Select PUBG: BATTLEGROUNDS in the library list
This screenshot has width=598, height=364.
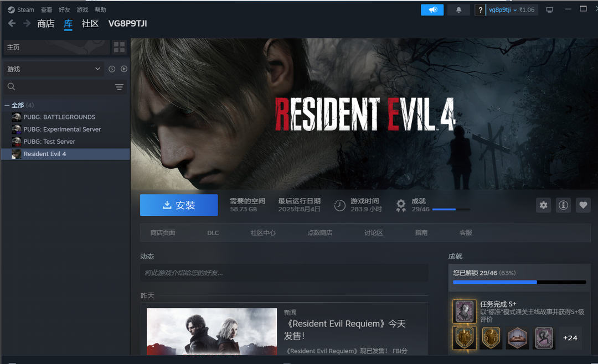[x=59, y=117]
